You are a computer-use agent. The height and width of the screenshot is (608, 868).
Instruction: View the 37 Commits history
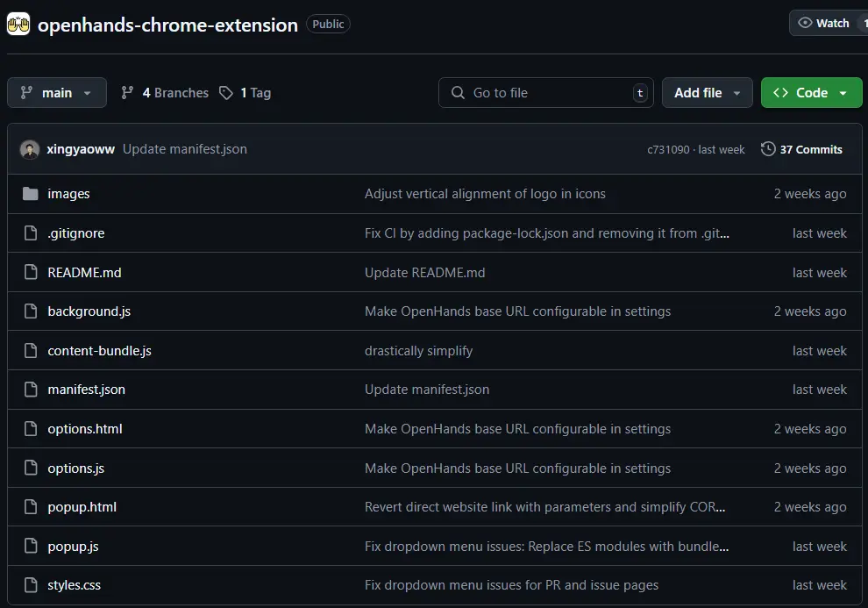[x=801, y=149]
